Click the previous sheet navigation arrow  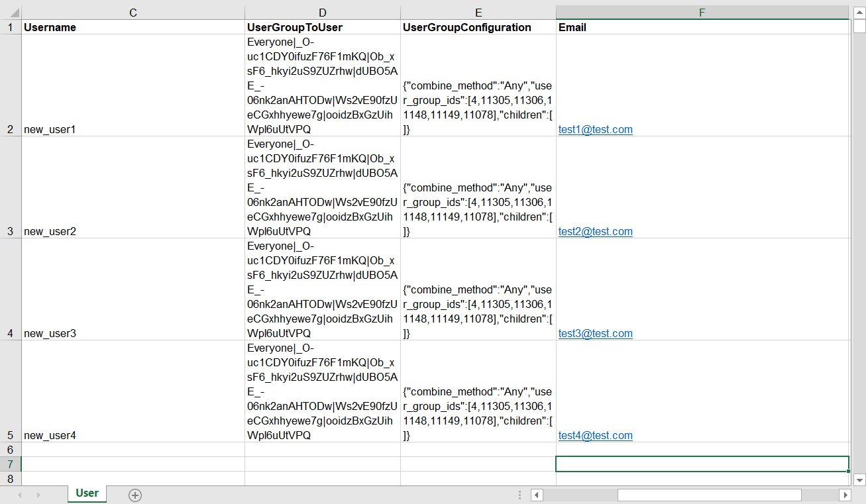point(20,495)
